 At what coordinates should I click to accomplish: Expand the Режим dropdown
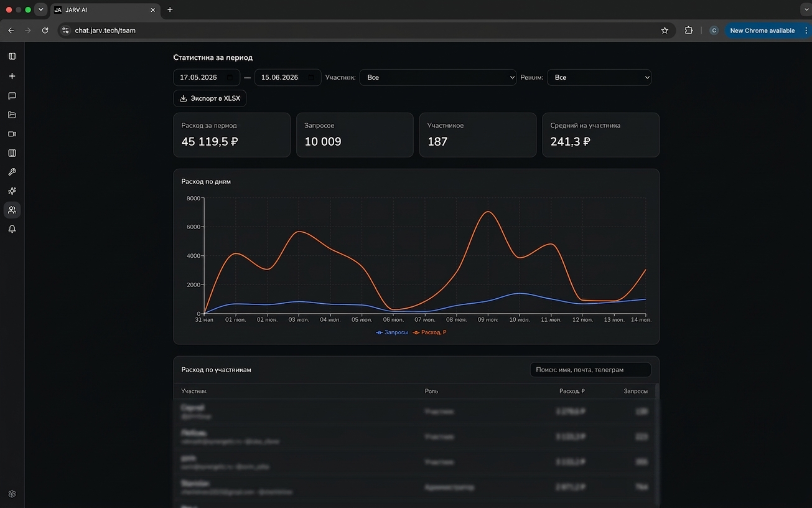tap(599, 77)
